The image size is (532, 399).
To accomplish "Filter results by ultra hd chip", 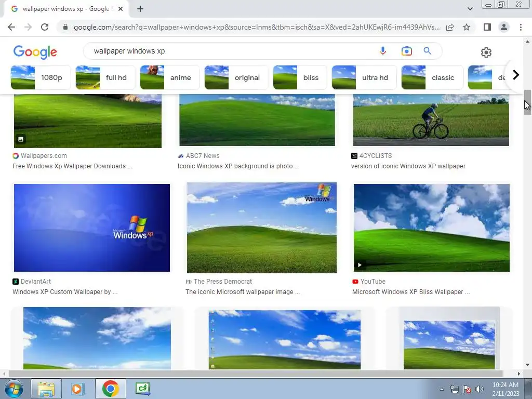I will point(364,77).
